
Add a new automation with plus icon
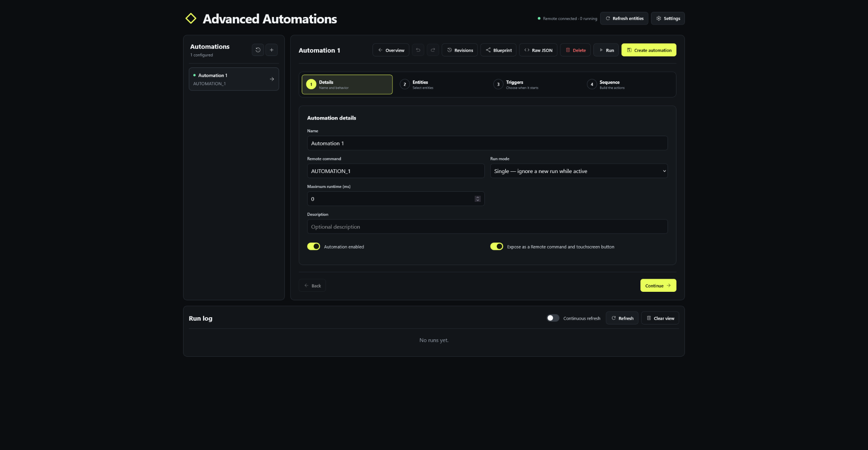coord(272,50)
